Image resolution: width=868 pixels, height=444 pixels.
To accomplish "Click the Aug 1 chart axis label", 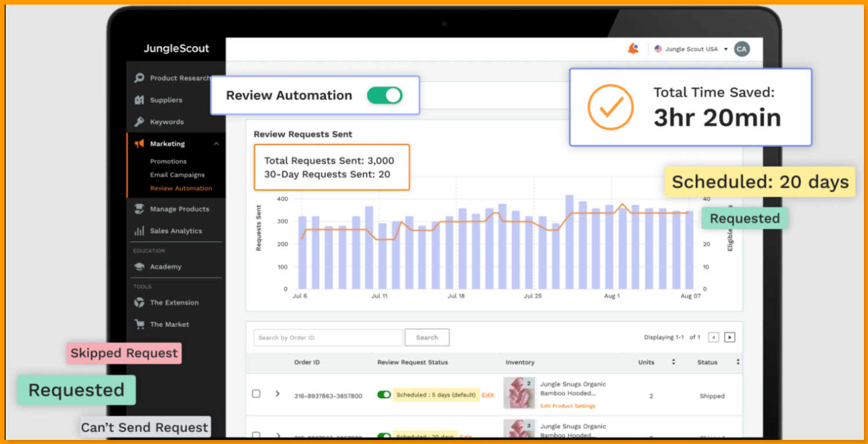I will 611,296.
